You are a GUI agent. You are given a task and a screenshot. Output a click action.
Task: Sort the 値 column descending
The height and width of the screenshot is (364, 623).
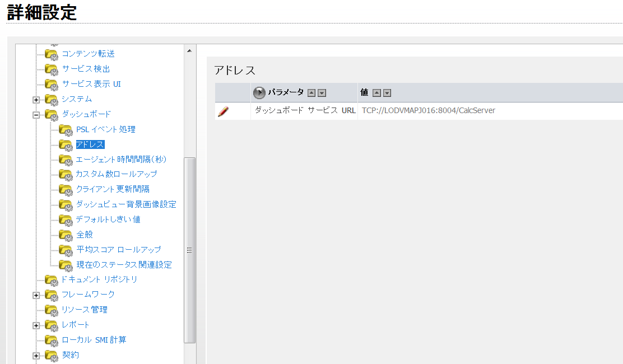click(x=387, y=92)
